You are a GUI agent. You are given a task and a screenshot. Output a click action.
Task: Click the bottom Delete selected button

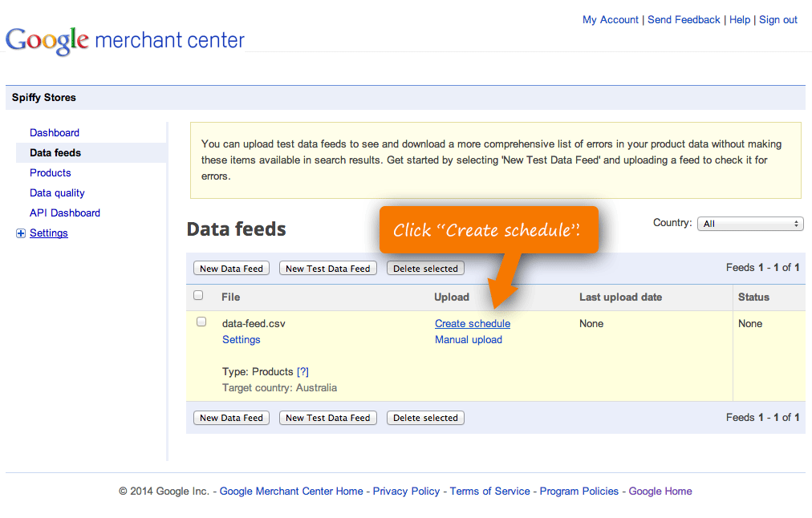click(x=425, y=418)
